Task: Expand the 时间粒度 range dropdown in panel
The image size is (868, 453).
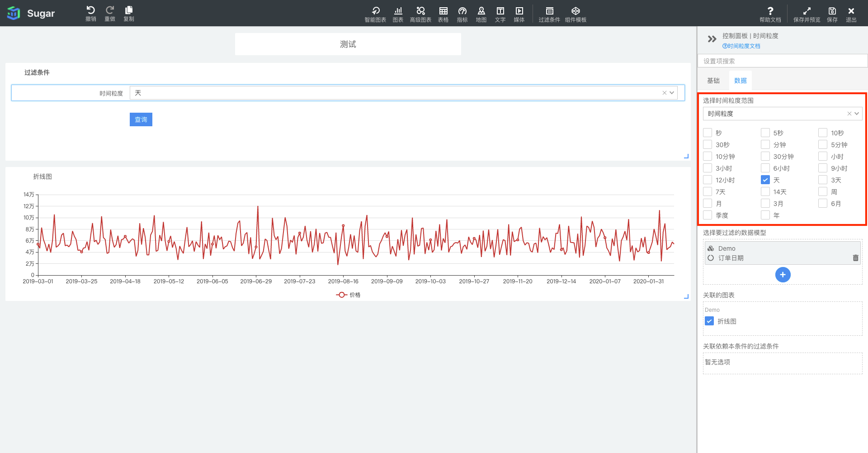Action: [x=857, y=114]
